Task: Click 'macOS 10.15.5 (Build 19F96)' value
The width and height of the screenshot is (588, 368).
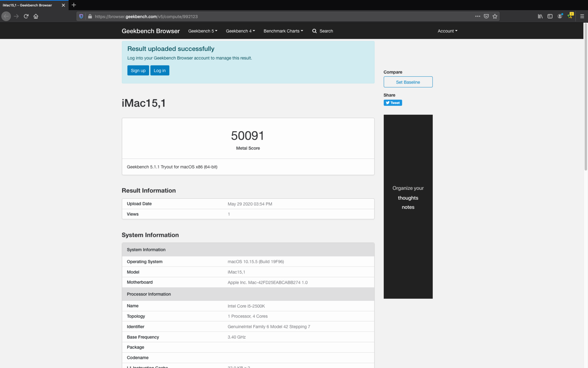Action: 256,262
